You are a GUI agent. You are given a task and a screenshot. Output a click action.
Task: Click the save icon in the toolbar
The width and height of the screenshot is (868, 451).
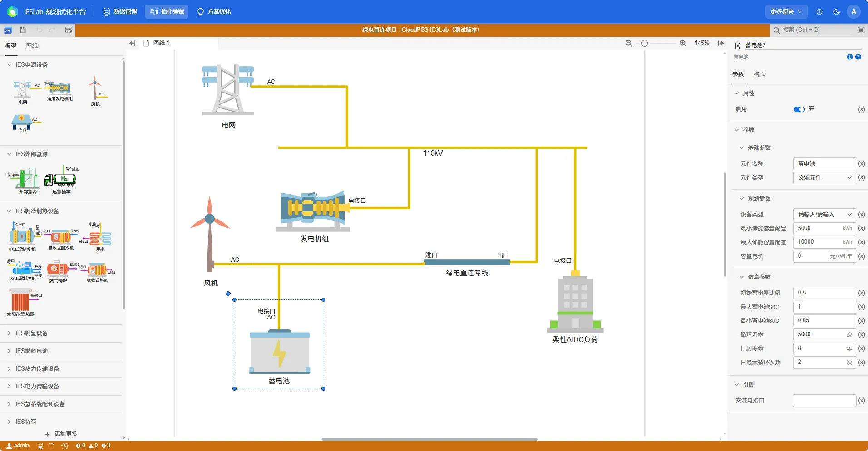(x=23, y=30)
